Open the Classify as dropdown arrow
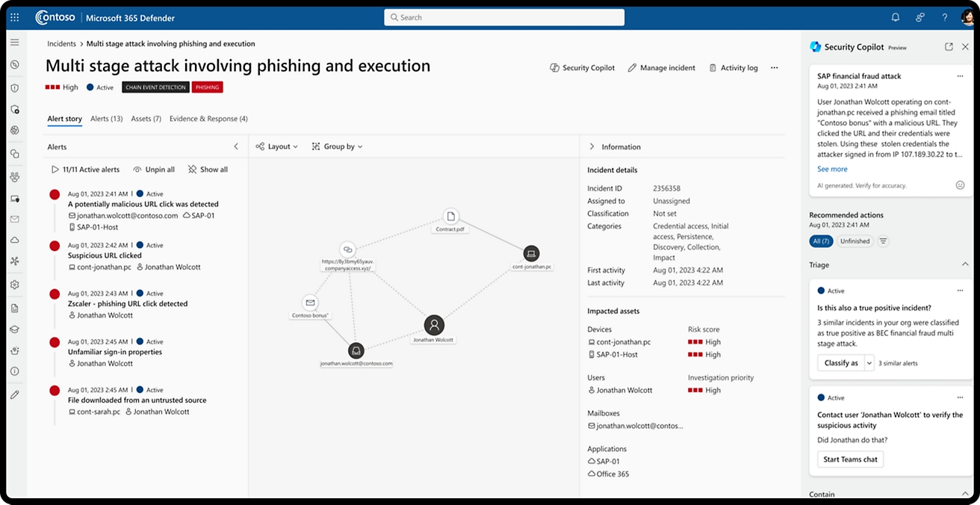The height and width of the screenshot is (505, 980). 869,363
